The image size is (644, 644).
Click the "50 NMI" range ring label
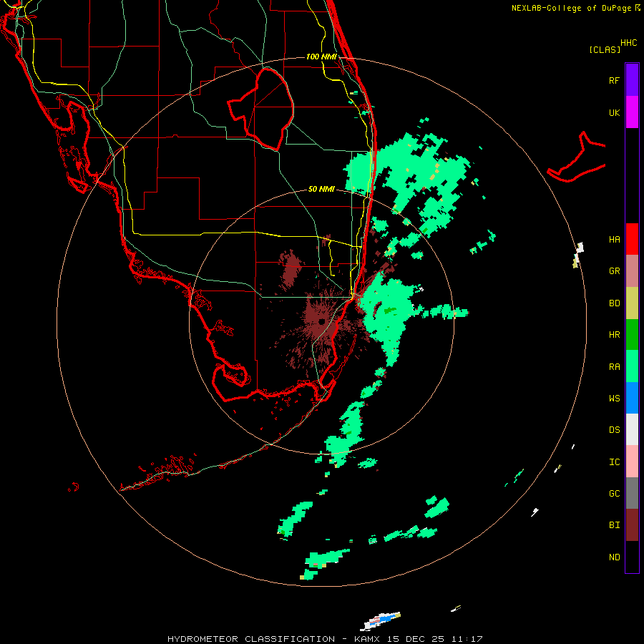point(321,189)
